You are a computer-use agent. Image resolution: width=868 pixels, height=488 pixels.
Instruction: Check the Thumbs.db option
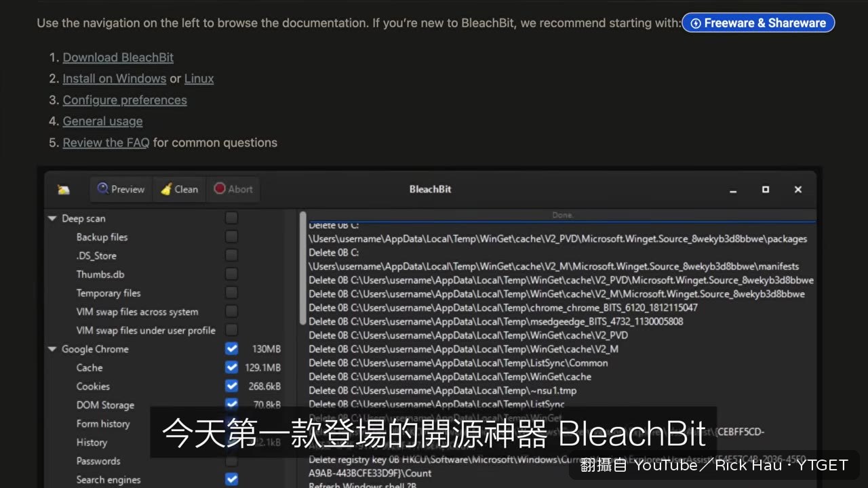coord(232,274)
